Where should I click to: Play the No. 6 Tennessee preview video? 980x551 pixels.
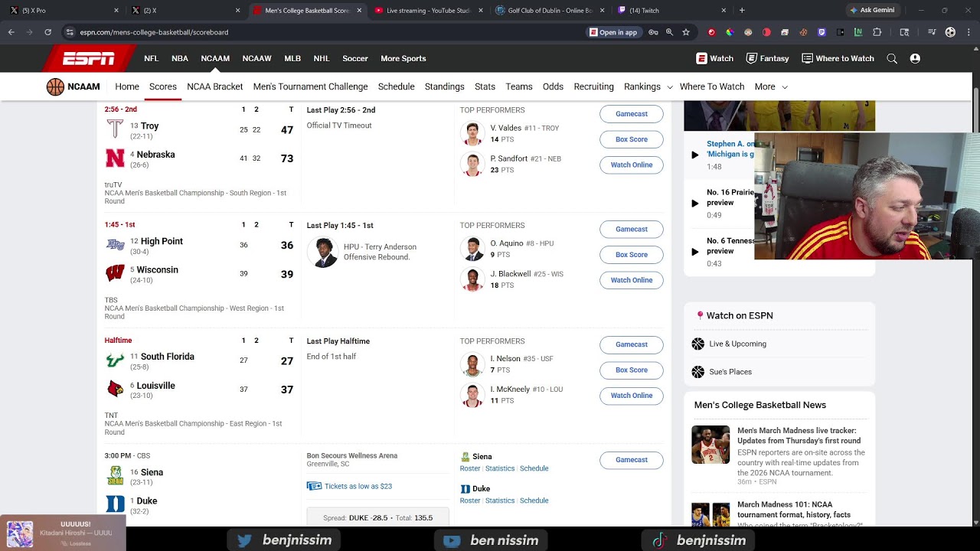tap(694, 252)
